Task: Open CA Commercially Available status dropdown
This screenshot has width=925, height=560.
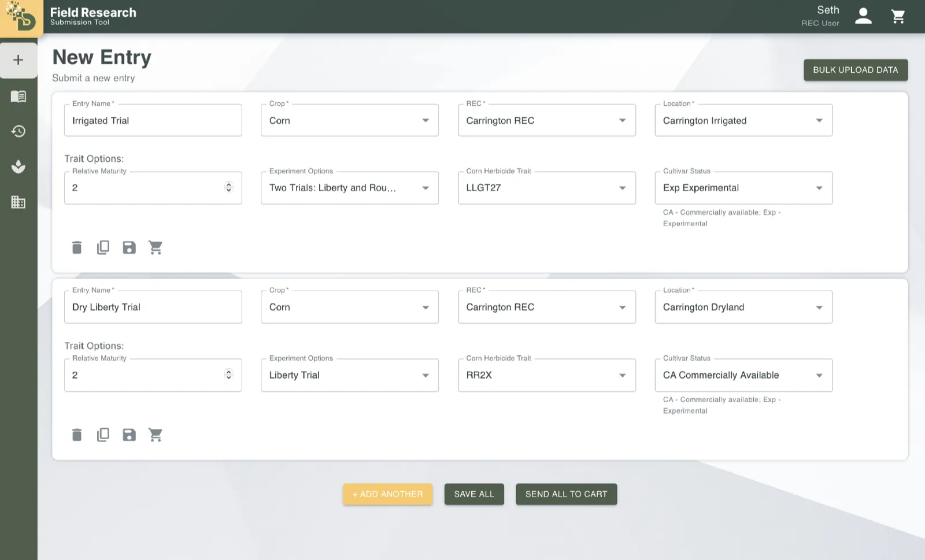Action: click(x=743, y=375)
